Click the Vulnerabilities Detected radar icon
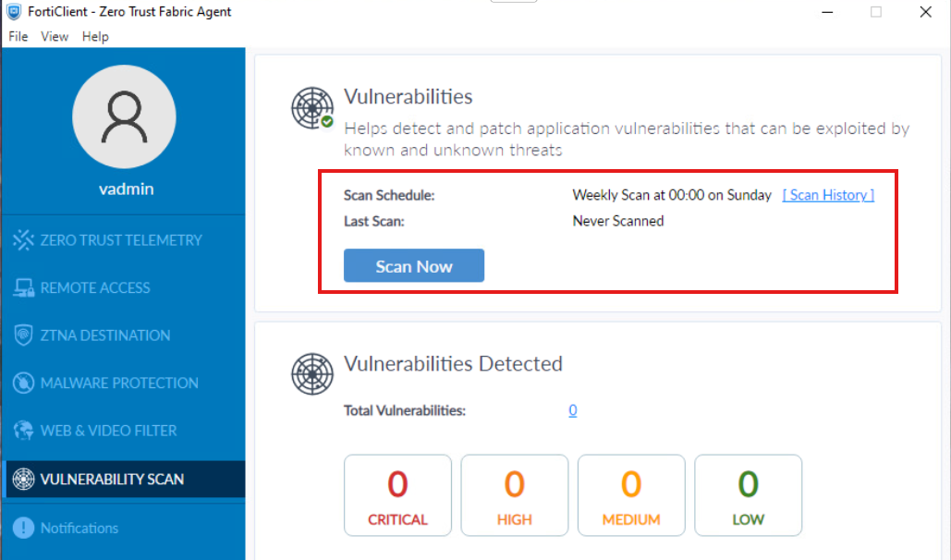This screenshot has width=951, height=560. (312, 373)
